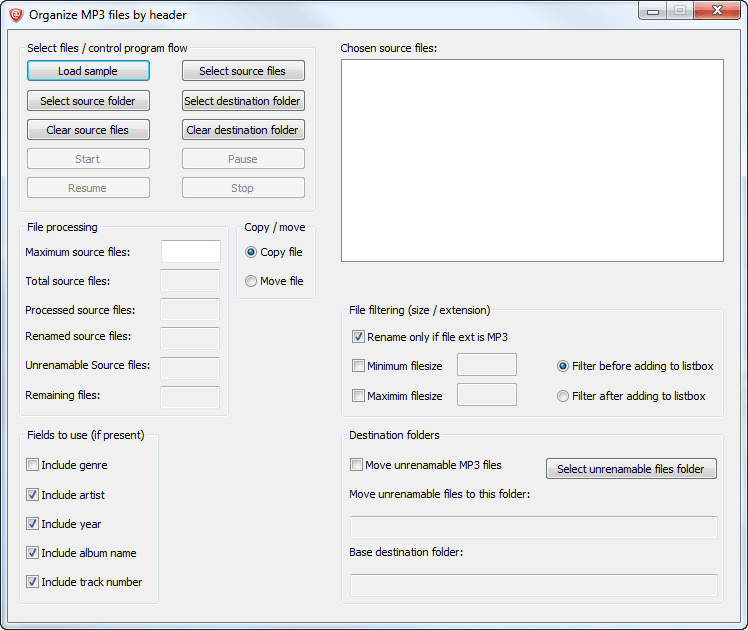Click Select unrenamable files folder button

coord(631,469)
